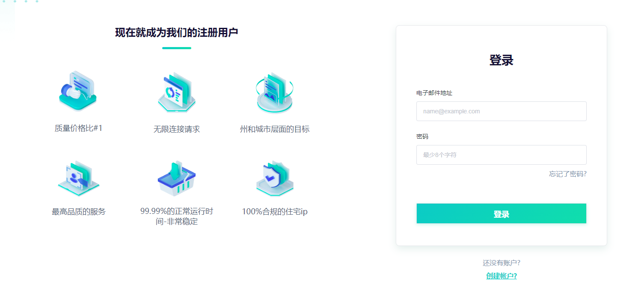Click the 州和城市层面的目标 document icon
The width and height of the screenshot is (644, 296).
[274, 92]
